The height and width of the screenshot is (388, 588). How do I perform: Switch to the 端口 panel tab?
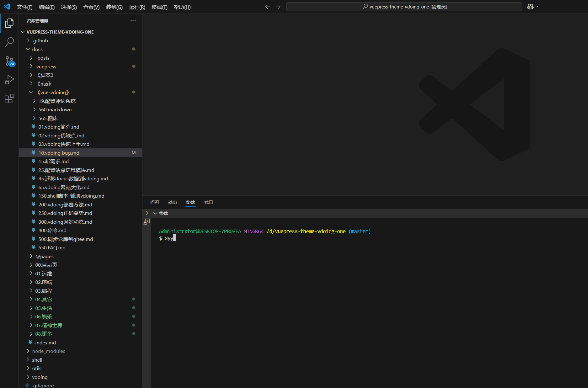[209, 202]
